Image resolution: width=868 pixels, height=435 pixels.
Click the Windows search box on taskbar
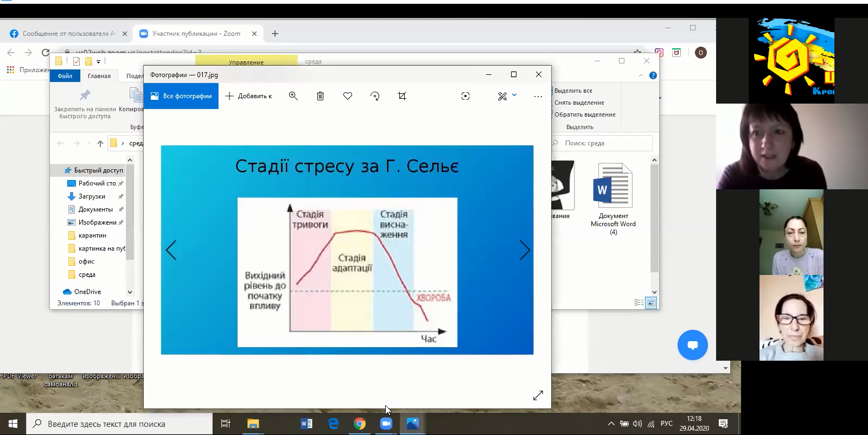(x=119, y=424)
